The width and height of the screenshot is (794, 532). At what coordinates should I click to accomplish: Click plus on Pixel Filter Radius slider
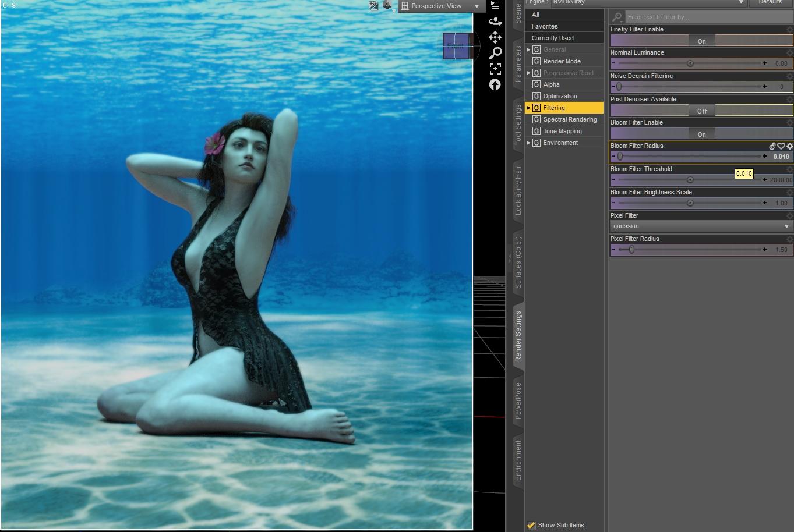(765, 249)
